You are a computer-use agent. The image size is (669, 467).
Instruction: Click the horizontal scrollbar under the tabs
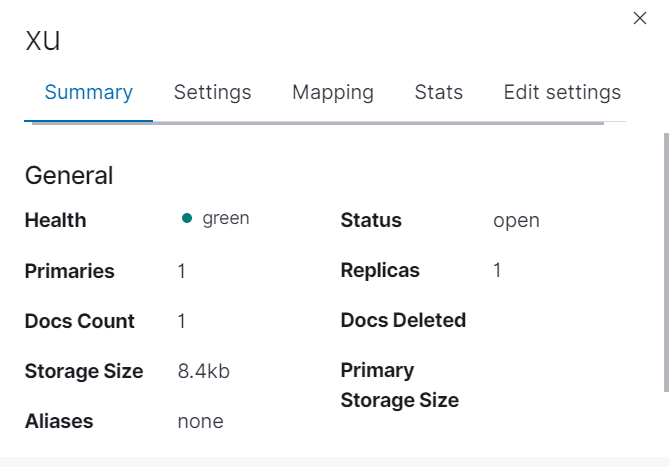pyautogui.click(x=318, y=123)
